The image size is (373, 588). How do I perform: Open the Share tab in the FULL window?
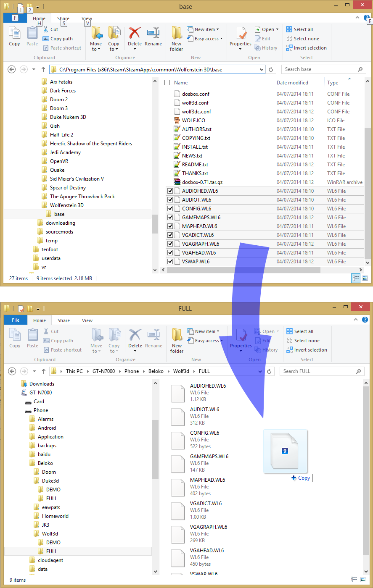coord(63,320)
